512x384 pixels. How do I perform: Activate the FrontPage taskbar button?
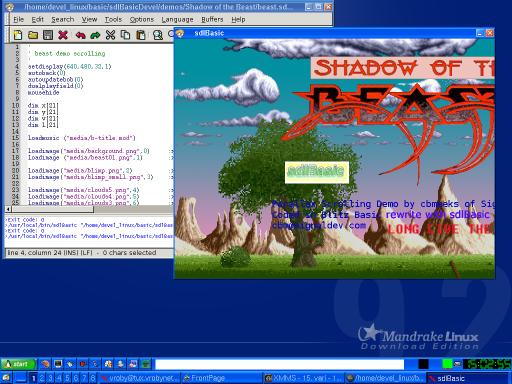point(222,378)
